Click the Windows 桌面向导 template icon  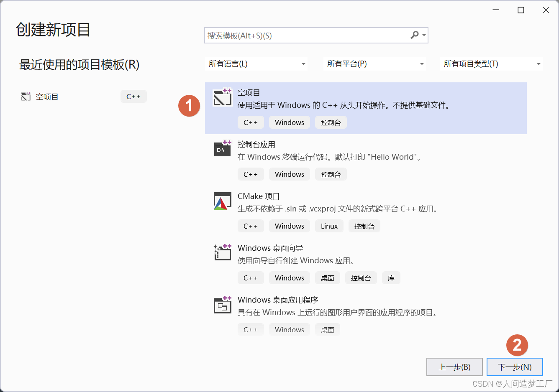222,252
